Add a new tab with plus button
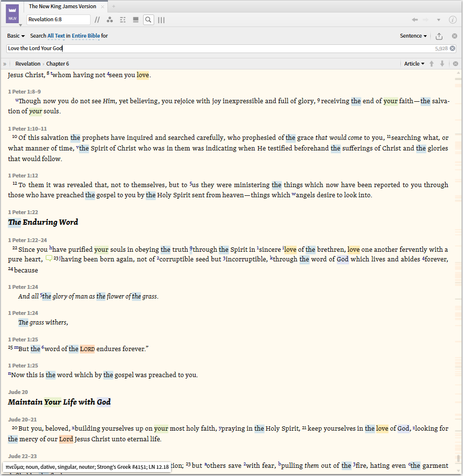Image resolution: width=463 pixels, height=476 pixels. [x=114, y=6]
